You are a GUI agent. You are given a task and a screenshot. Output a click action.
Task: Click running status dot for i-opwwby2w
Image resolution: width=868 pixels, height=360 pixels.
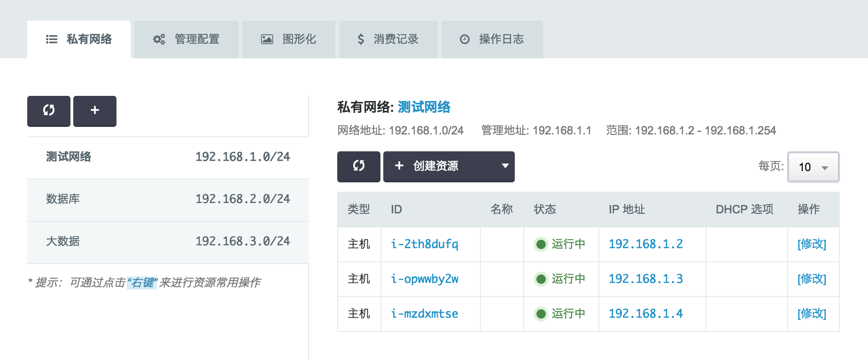tap(541, 279)
